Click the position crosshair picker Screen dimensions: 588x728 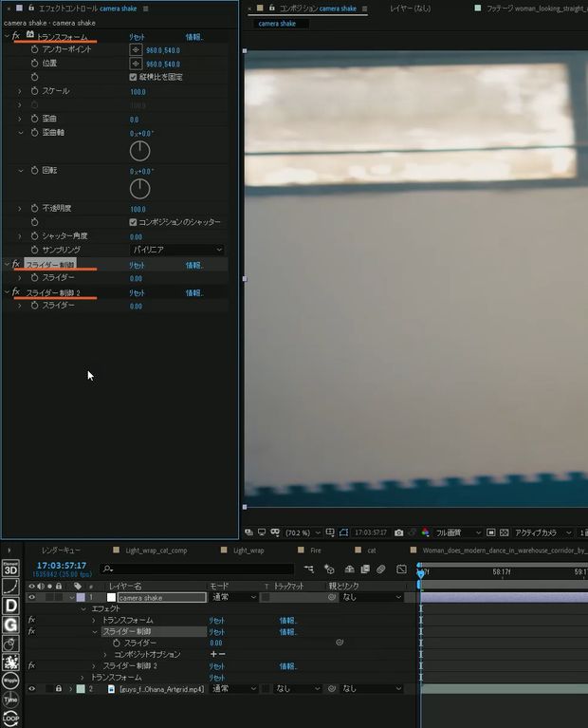click(136, 64)
